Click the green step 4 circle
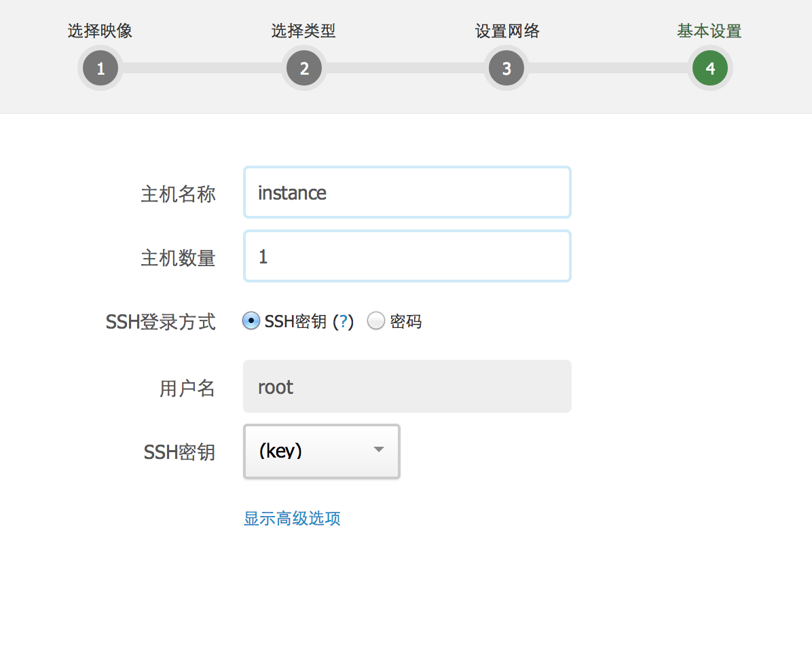This screenshot has height=664, width=812. (x=709, y=69)
